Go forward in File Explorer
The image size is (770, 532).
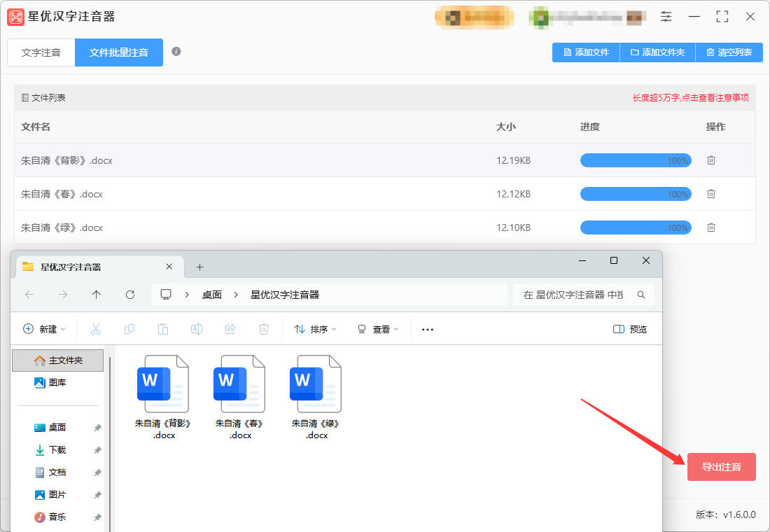[x=63, y=295]
